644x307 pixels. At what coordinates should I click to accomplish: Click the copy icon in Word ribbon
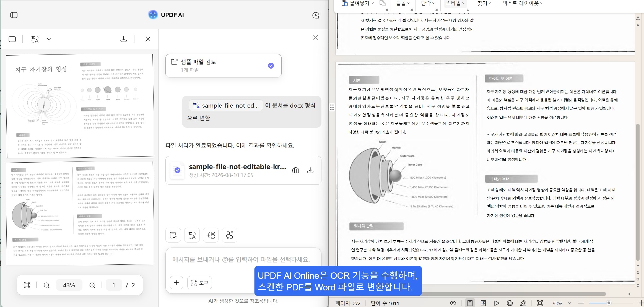pyautogui.click(x=383, y=3)
